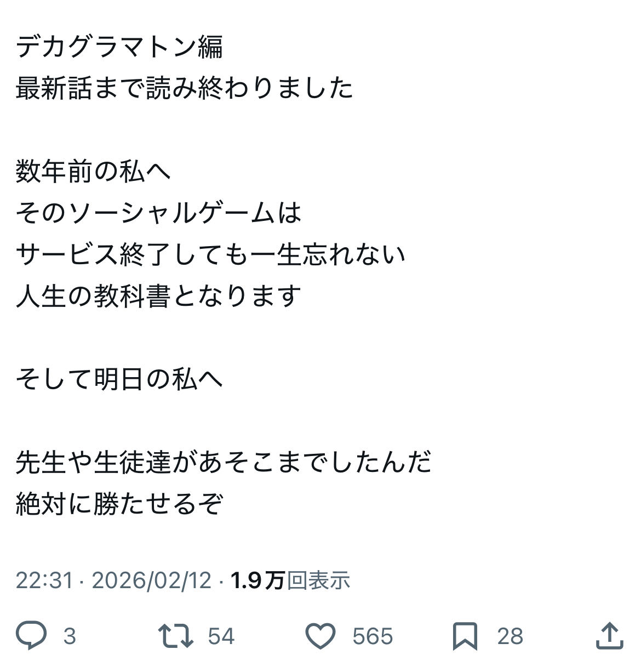Open the share menu icon
The image size is (641, 672).
[x=609, y=635]
